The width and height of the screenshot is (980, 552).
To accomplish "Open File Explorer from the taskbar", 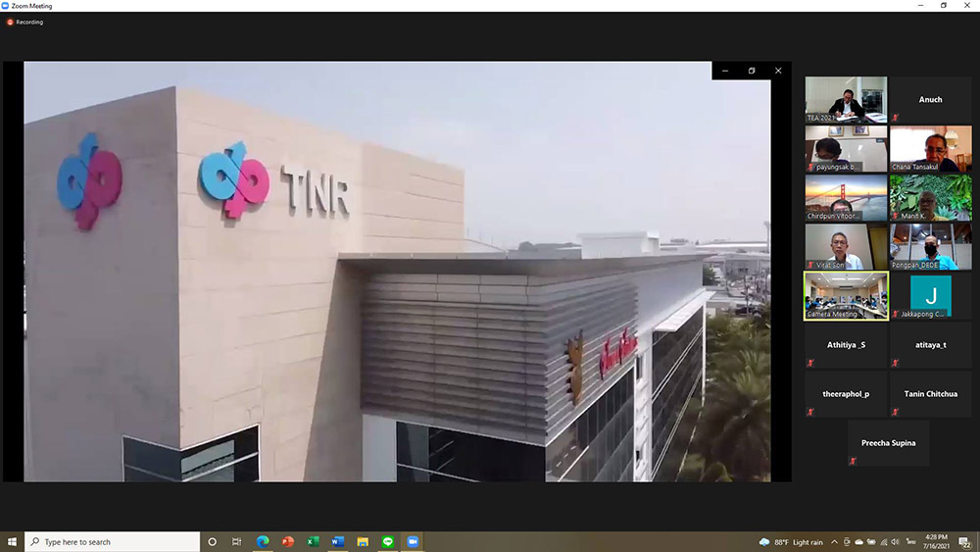I will point(363,541).
